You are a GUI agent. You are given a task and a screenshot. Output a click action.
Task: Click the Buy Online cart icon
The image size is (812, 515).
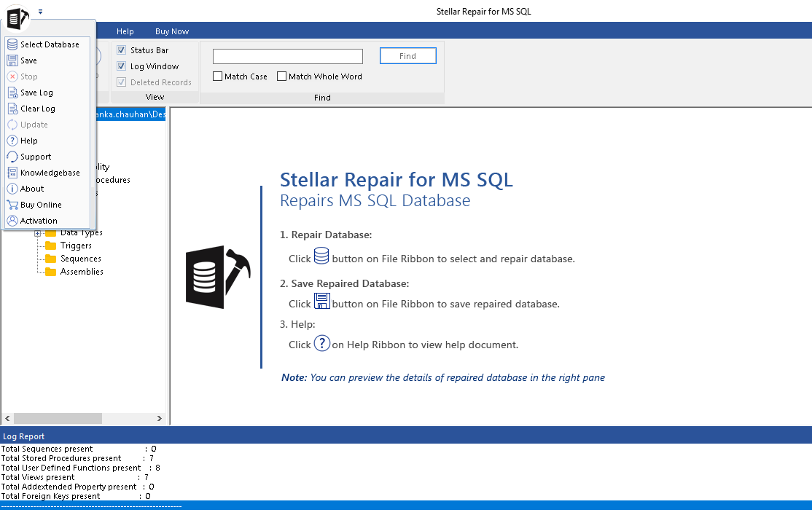point(12,205)
